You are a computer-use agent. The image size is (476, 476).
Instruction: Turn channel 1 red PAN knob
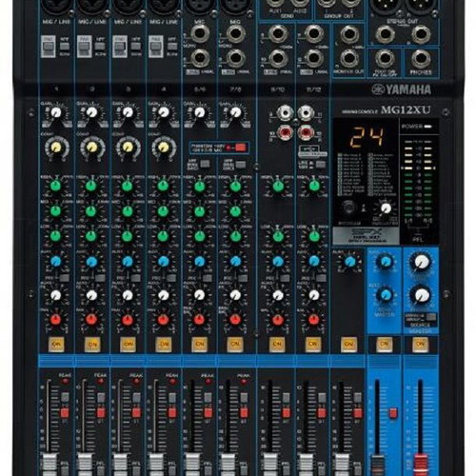(56, 320)
